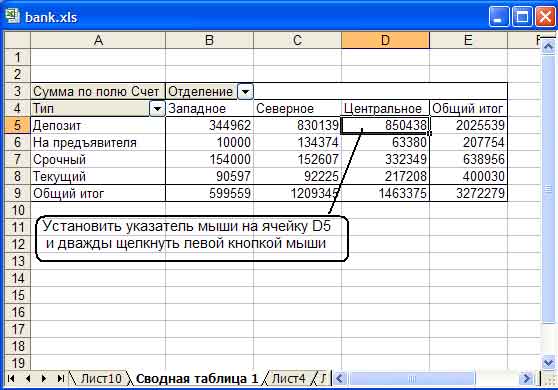Select cell with value 344962
Viewport: 558px width, 390px height.
(x=210, y=125)
